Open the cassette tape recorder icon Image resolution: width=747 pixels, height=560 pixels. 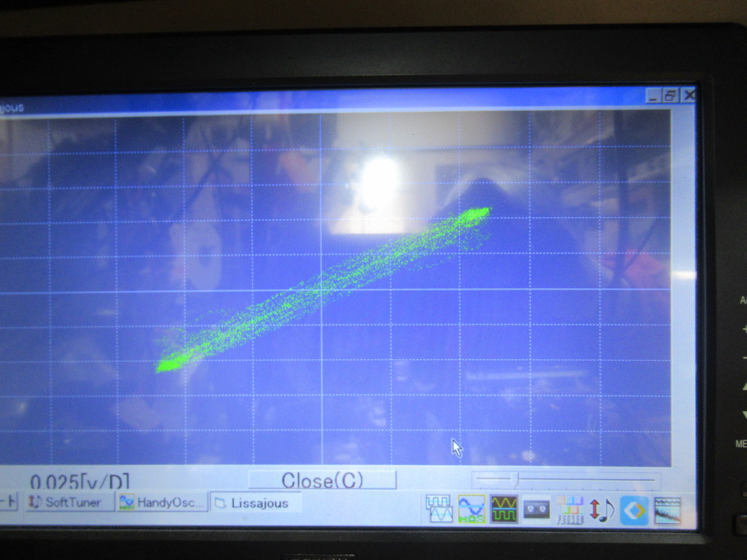coord(537,509)
